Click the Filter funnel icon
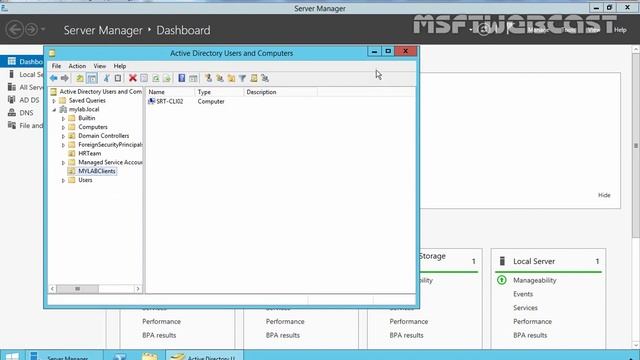Screen dimensions: 640x360 242,78
